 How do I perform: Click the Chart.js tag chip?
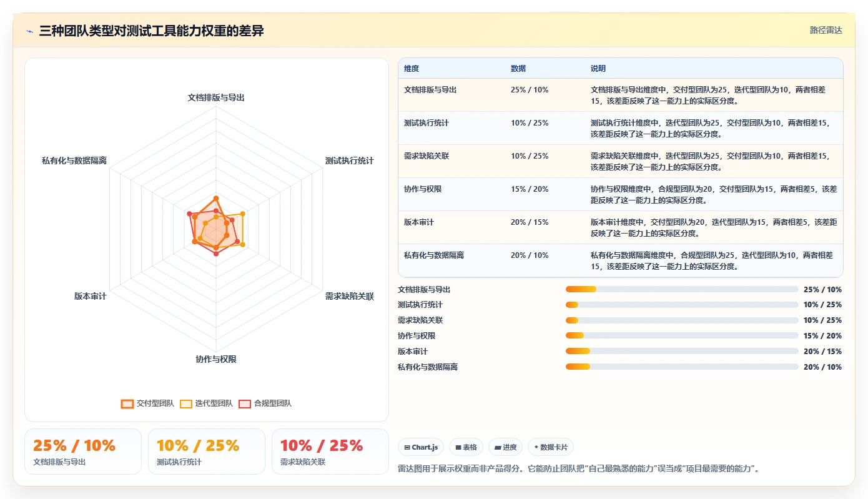421,447
